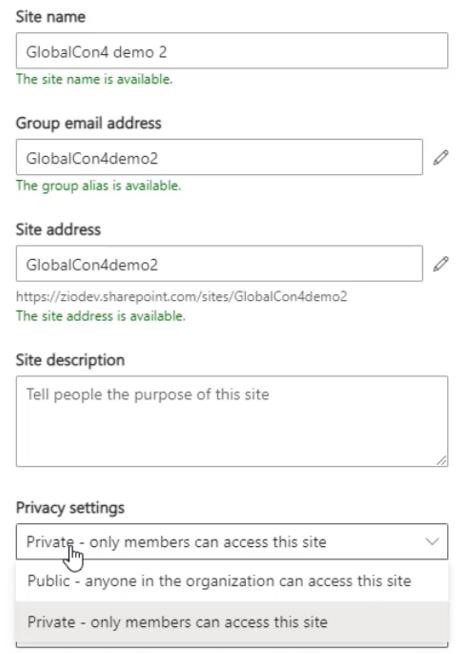This screenshot has width=459, height=654.
Task: Click the green group alias is available message
Action: [x=98, y=185]
